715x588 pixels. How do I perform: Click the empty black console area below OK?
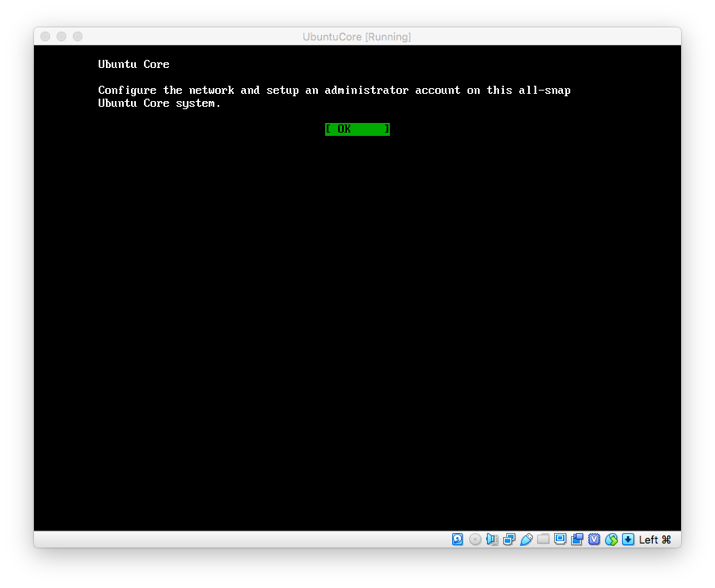[x=357, y=324]
